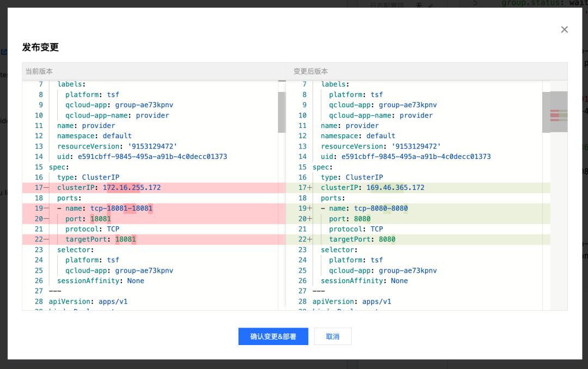Click qcloud-app-name: provider in 当前版本 pane

point(117,115)
